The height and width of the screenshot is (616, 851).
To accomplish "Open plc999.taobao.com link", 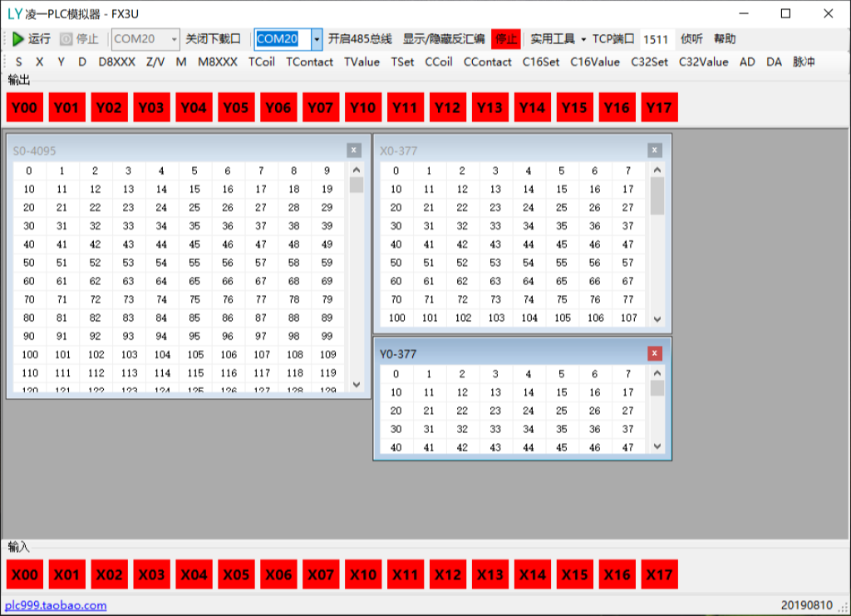I will click(x=57, y=605).
